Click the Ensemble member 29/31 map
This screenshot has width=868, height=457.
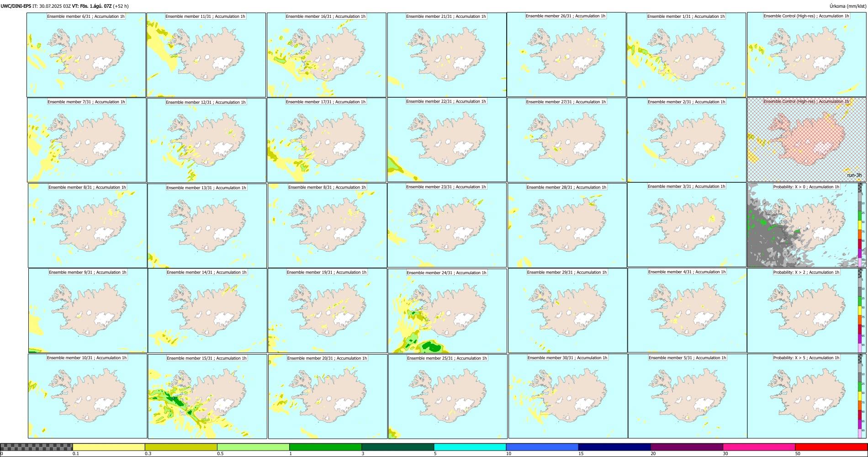(567, 311)
